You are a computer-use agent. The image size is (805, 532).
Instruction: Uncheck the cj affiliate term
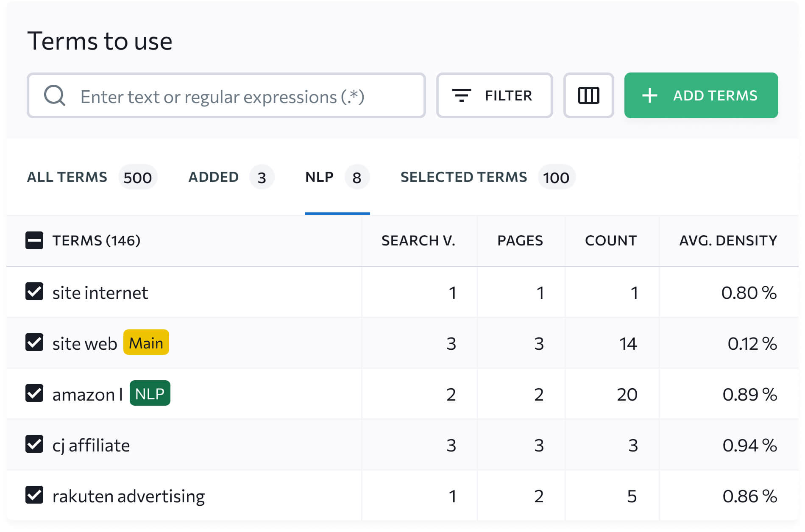34,444
